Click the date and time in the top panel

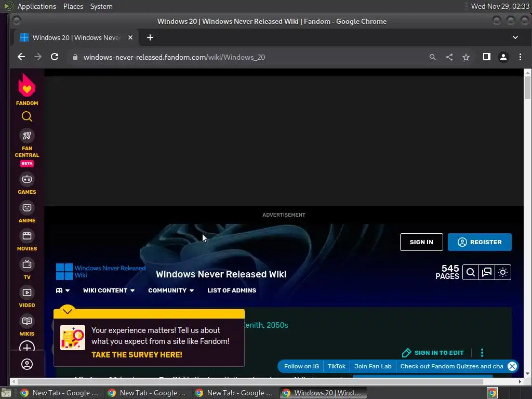(500, 6)
